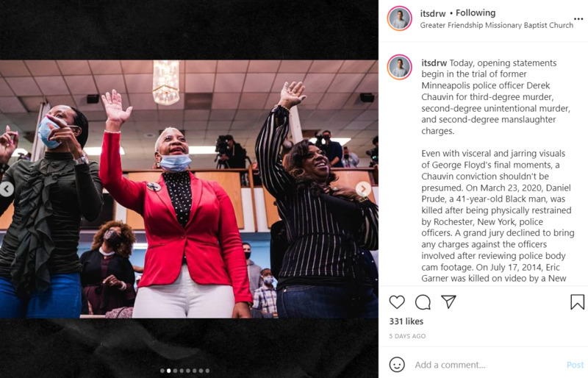This screenshot has width=588, height=378.
Task: Open emoji picker smiley icon
Action: click(x=397, y=364)
